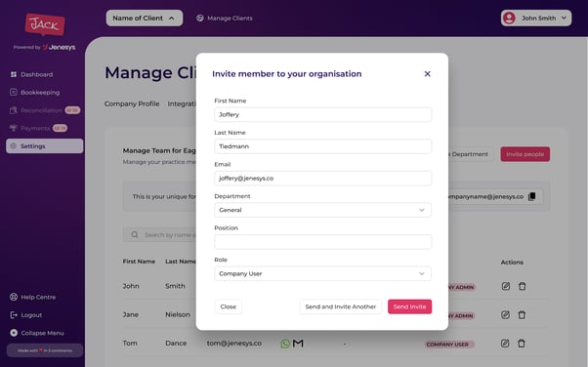Click the Last Name field containing Tiedmann
Screen dimensions: 588x367
(323, 146)
